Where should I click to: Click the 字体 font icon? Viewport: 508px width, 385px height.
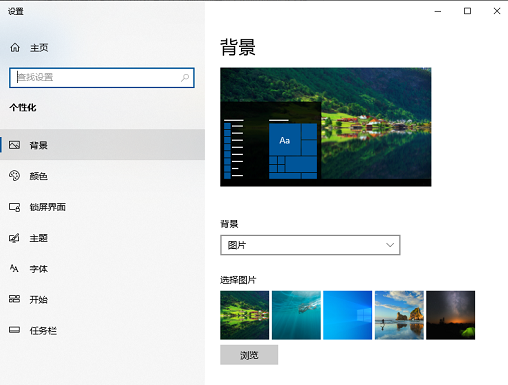(14, 268)
